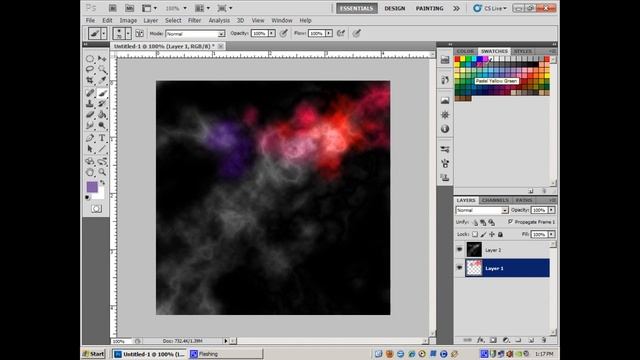Toggle the brush panel button in options bar
640x360 pixels.
click(x=139, y=33)
